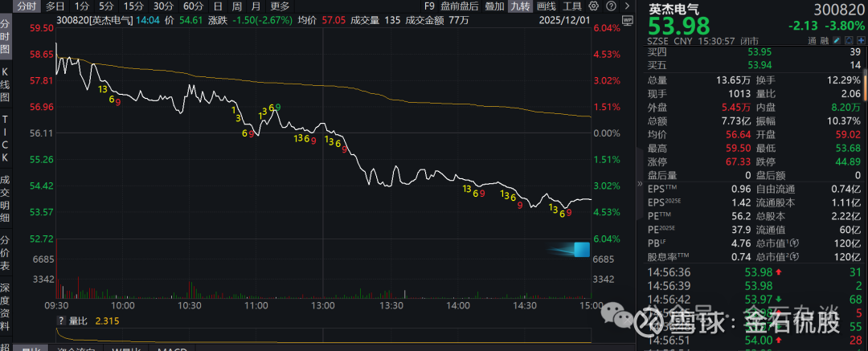
Task: Switch to 月 monthly chart
Action: (x=255, y=6)
